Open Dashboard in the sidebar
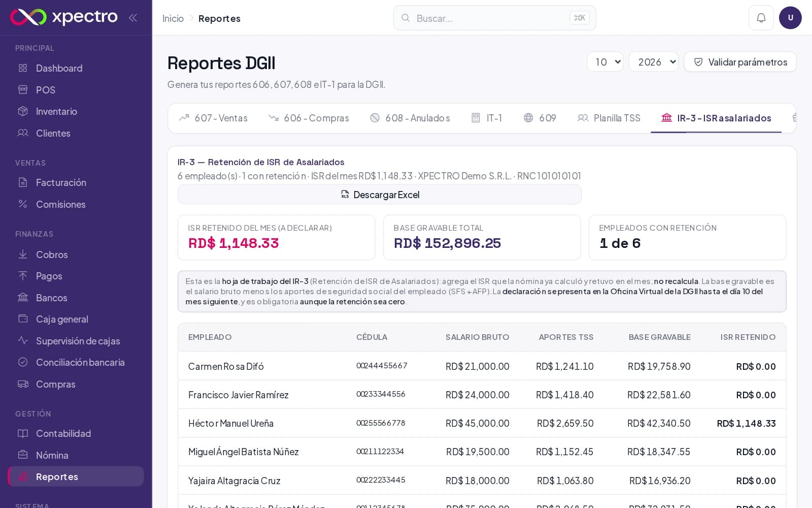Image resolution: width=812 pixels, height=508 pixels. pyautogui.click(x=76, y=68)
